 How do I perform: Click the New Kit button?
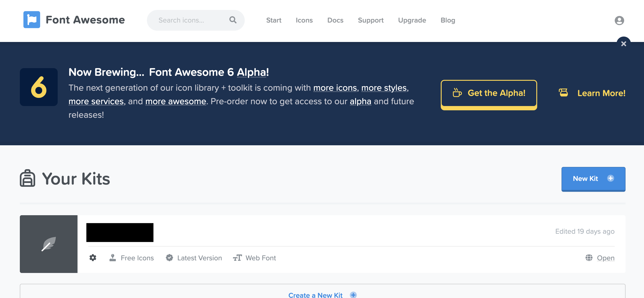tap(593, 179)
